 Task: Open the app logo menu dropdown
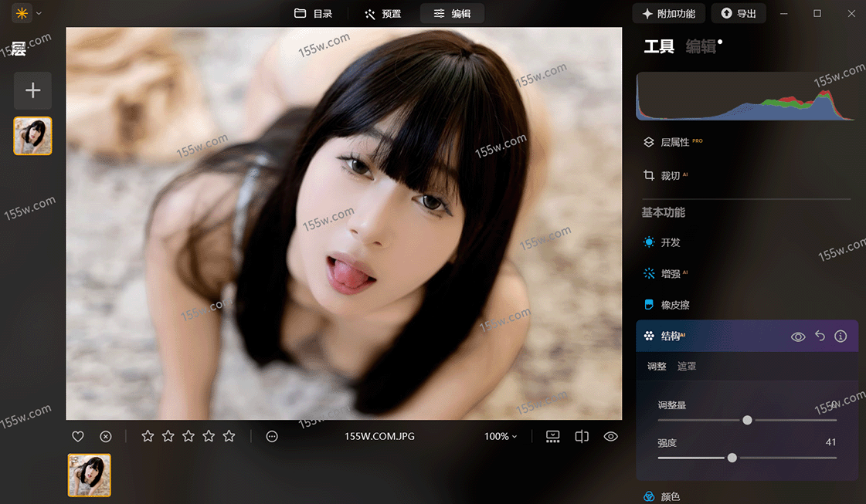coord(28,13)
